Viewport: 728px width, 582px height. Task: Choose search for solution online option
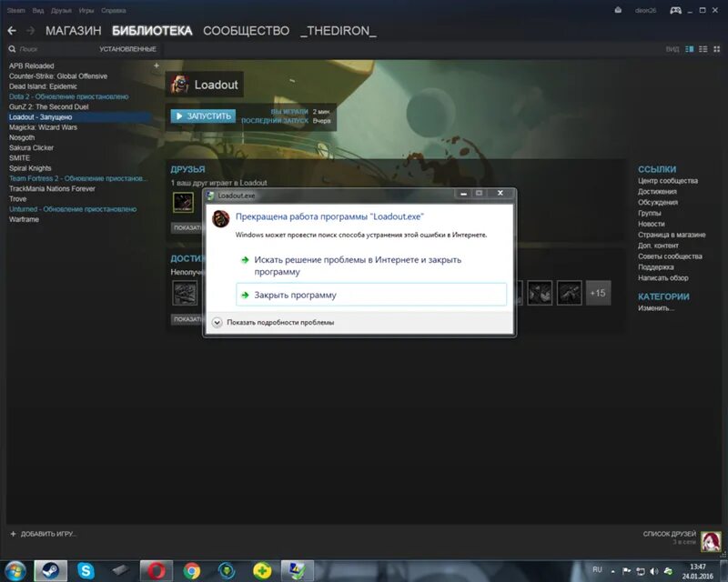pos(371,266)
